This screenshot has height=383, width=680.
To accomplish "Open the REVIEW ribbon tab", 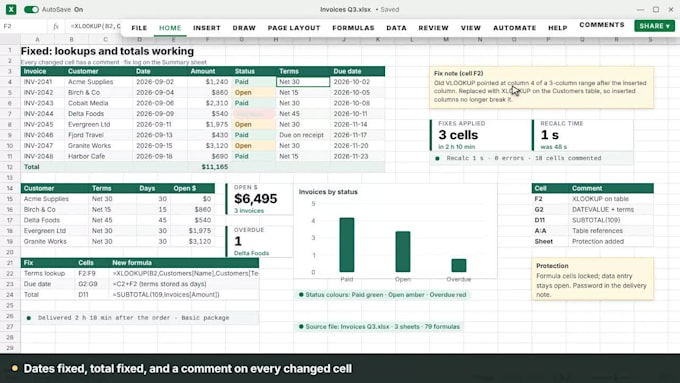I will point(433,28).
